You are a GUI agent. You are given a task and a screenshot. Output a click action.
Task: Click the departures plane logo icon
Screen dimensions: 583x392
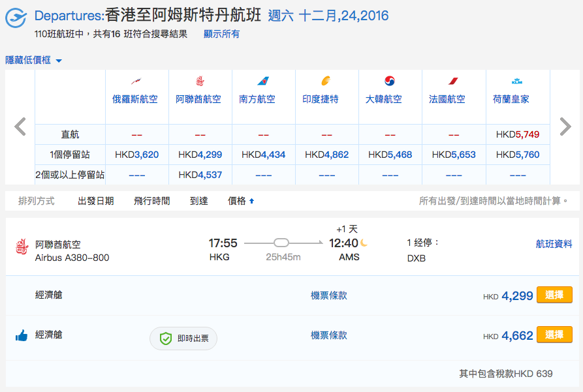click(16, 18)
